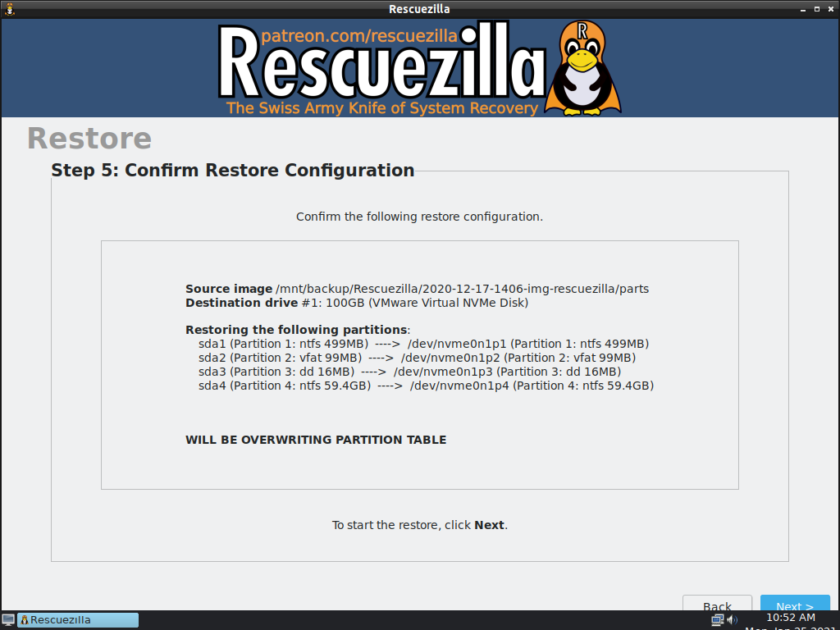Viewport: 840px width, 630px height.
Task: Click the Step 5 Confirm Restore Configuration heading
Action: [x=232, y=170]
